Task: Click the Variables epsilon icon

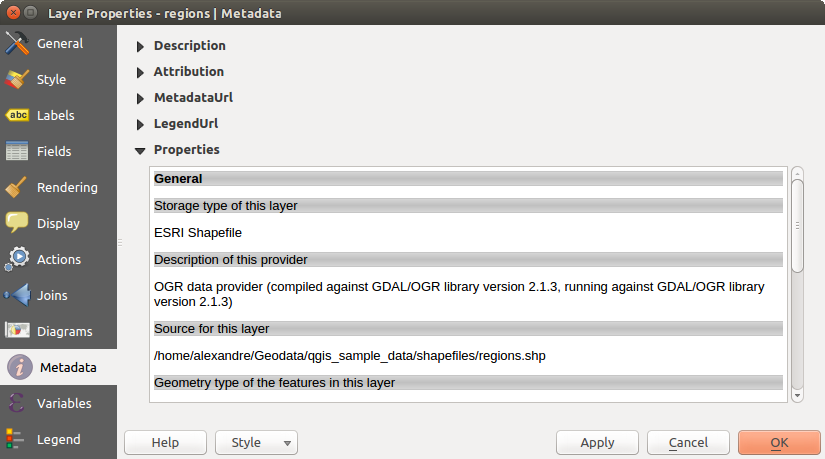Action: coord(17,404)
